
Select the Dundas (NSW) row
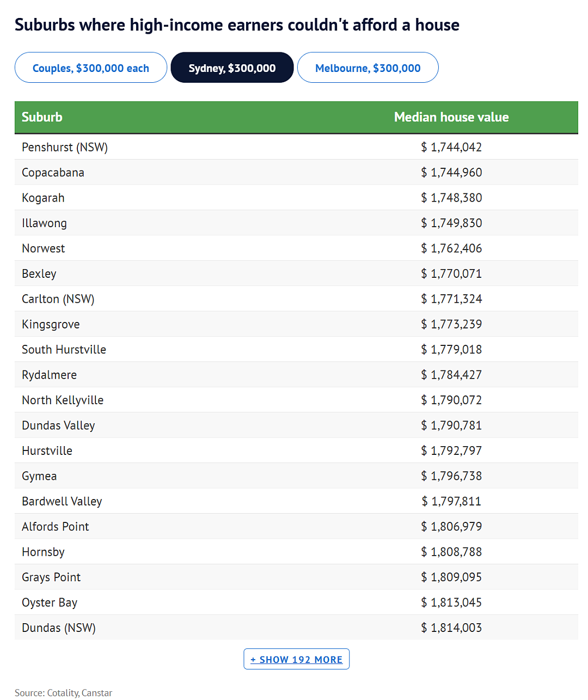click(x=296, y=628)
